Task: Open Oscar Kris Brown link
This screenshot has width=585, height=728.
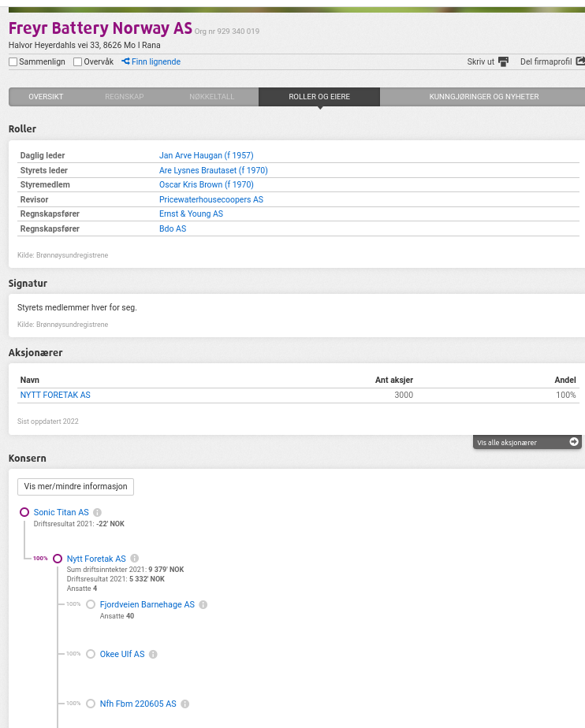Action: [x=207, y=185]
